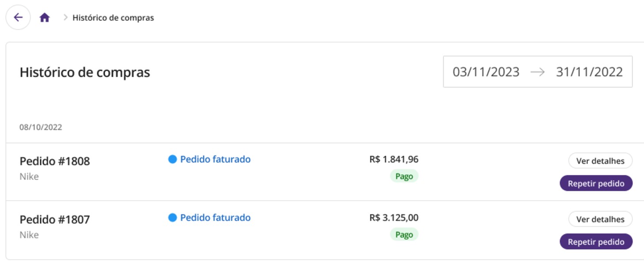Repeat order for Pedido #1808

(x=596, y=183)
